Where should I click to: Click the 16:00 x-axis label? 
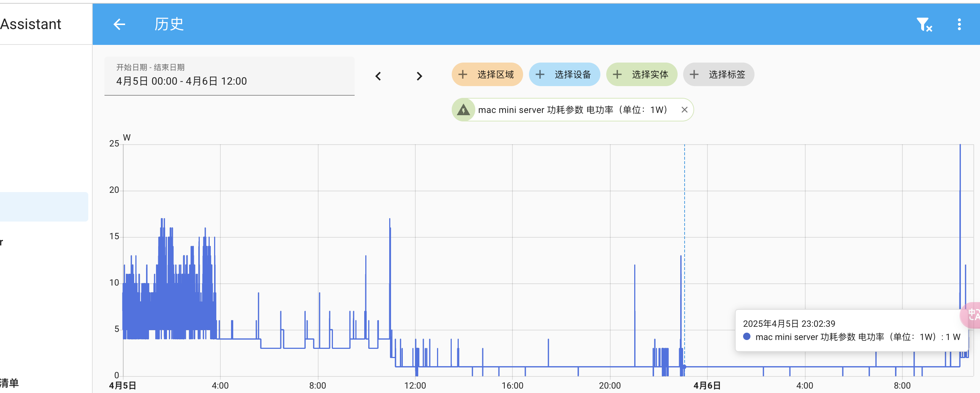(x=512, y=385)
